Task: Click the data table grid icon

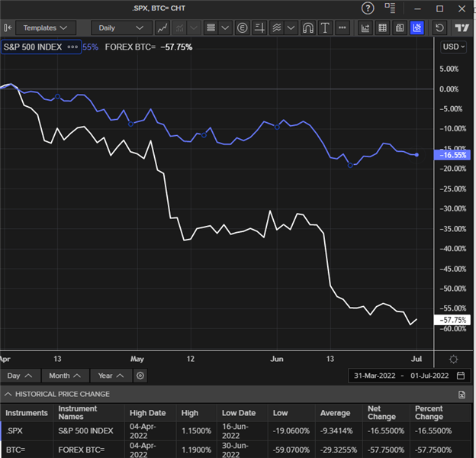Action: [x=382, y=28]
